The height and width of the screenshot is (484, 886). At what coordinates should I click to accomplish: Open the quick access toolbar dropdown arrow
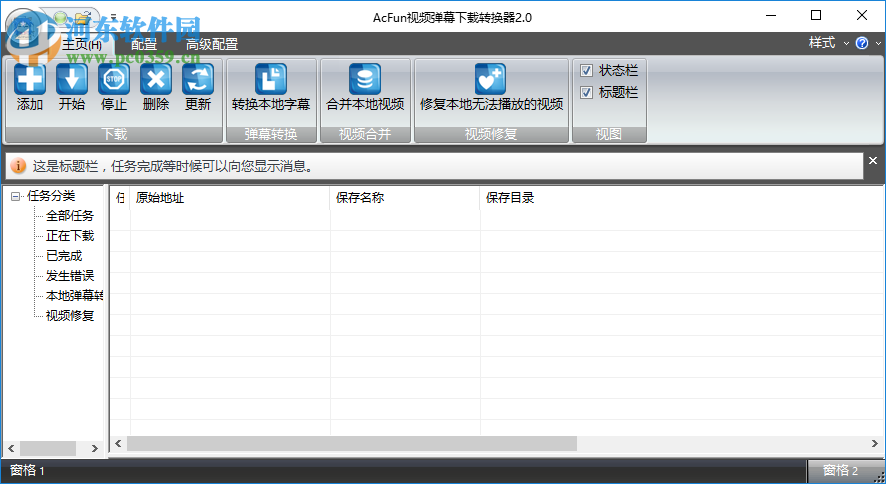click(x=113, y=16)
